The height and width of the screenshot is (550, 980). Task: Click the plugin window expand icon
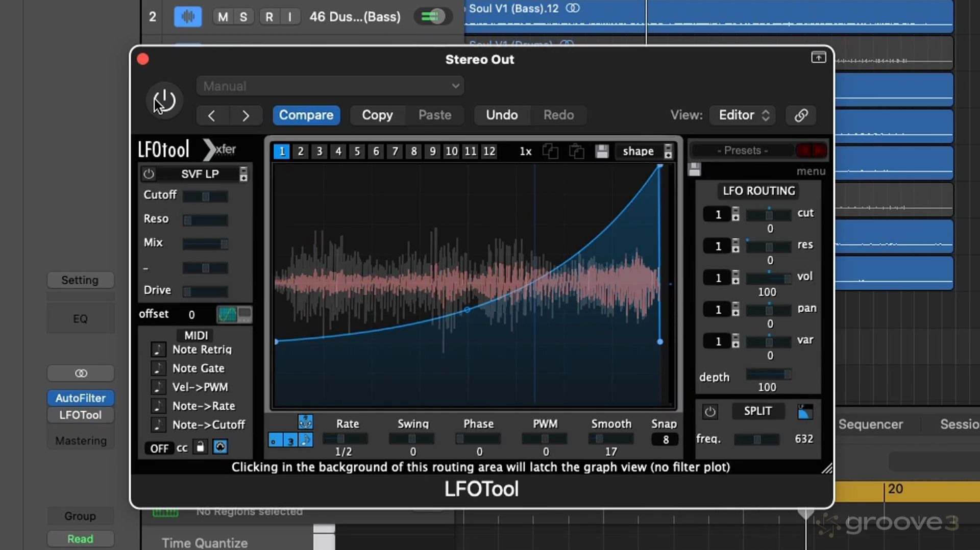pos(818,58)
